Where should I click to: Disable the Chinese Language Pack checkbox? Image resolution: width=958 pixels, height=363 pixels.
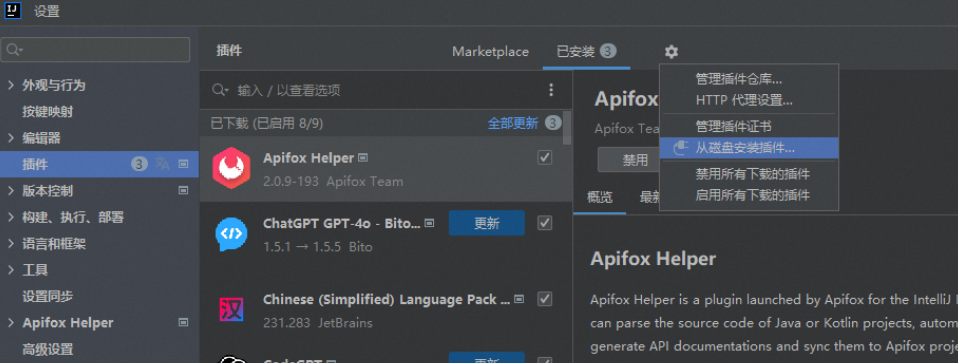pos(544,299)
